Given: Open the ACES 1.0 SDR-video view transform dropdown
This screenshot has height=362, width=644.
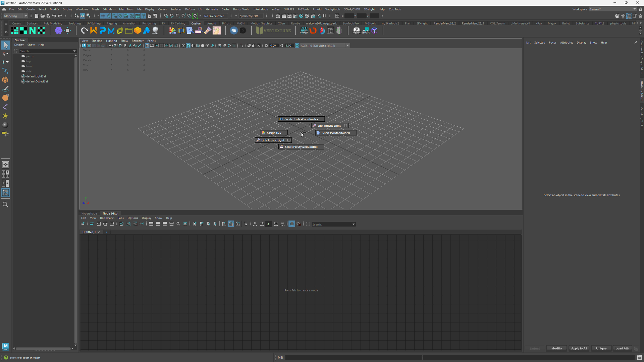Looking at the screenshot, I should pyautogui.click(x=348, y=46).
